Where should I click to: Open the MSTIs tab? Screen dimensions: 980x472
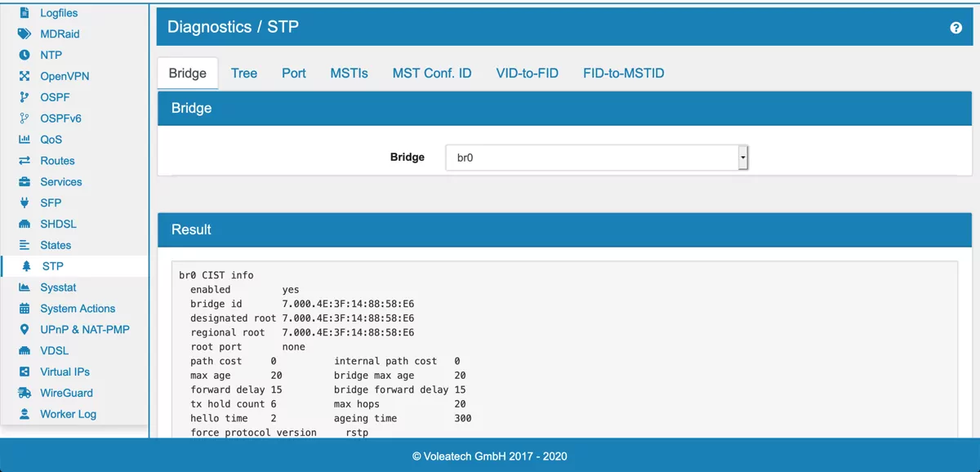(349, 73)
